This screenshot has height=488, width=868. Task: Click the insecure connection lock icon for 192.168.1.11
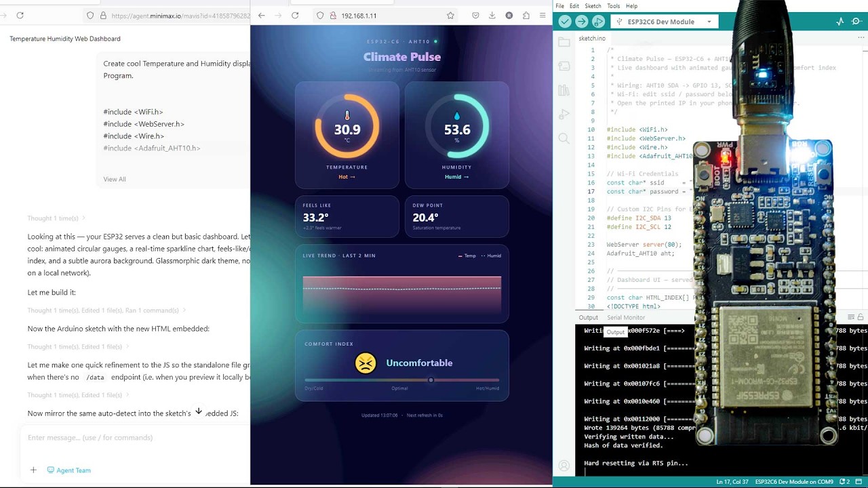pos(332,16)
